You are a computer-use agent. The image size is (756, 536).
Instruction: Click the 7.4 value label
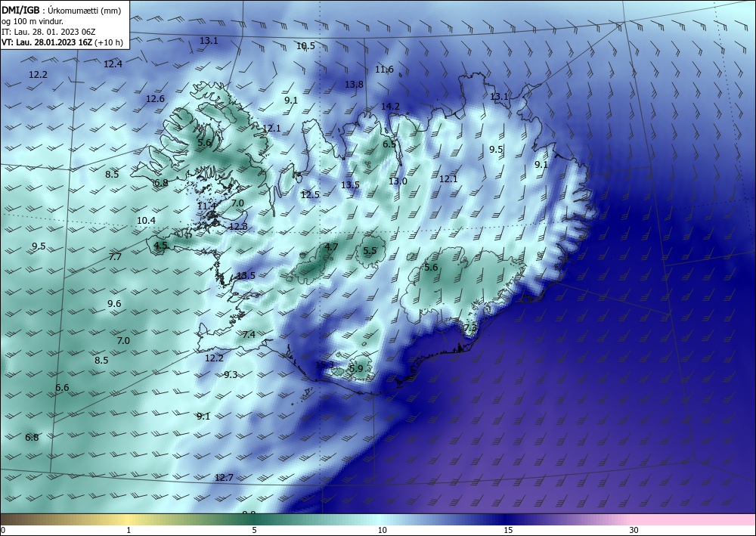[249, 334]
